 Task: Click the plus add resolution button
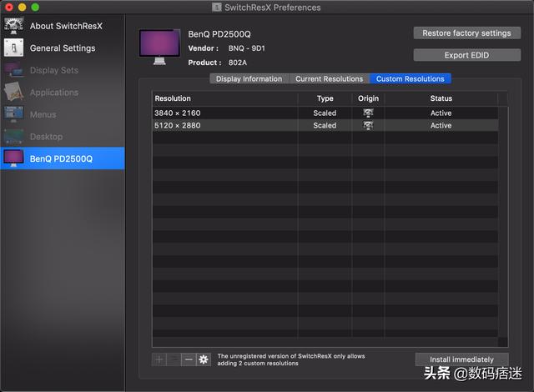159,359
